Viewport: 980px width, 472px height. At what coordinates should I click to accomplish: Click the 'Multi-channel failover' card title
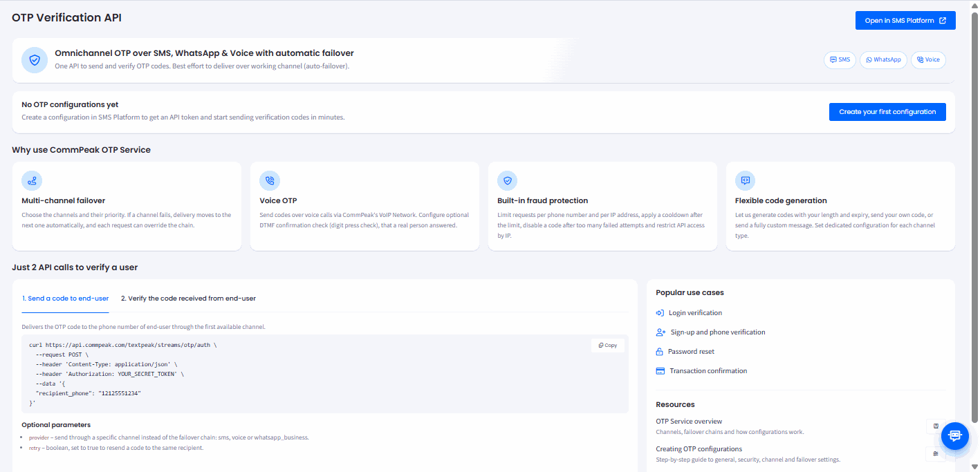click(64, 201)
